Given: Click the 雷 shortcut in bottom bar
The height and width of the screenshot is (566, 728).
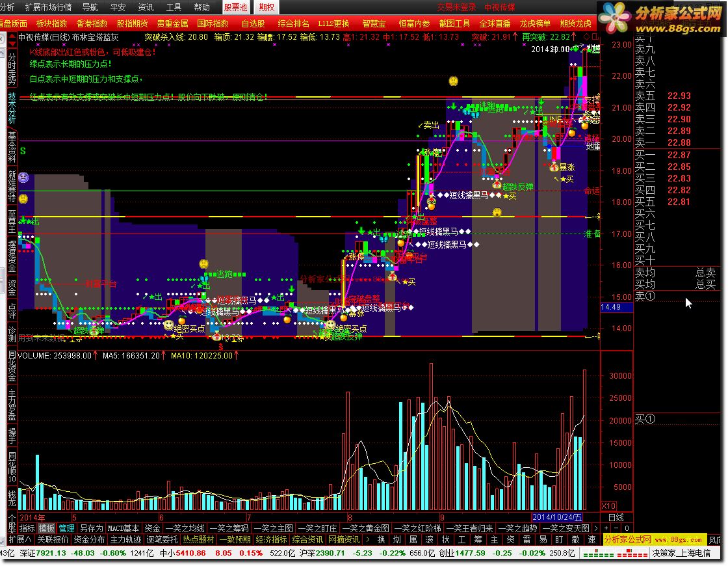Looking at the screenshot, I should point(526,539).
